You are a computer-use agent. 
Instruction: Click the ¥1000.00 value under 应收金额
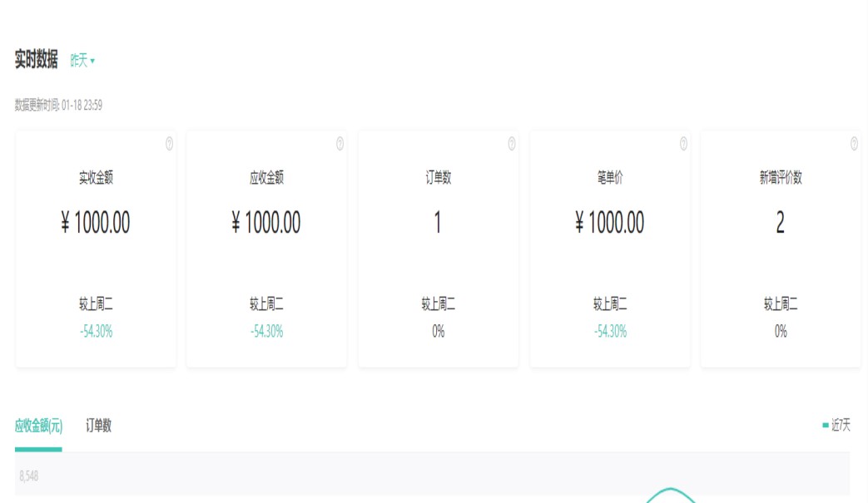click(x=266, y=223)
